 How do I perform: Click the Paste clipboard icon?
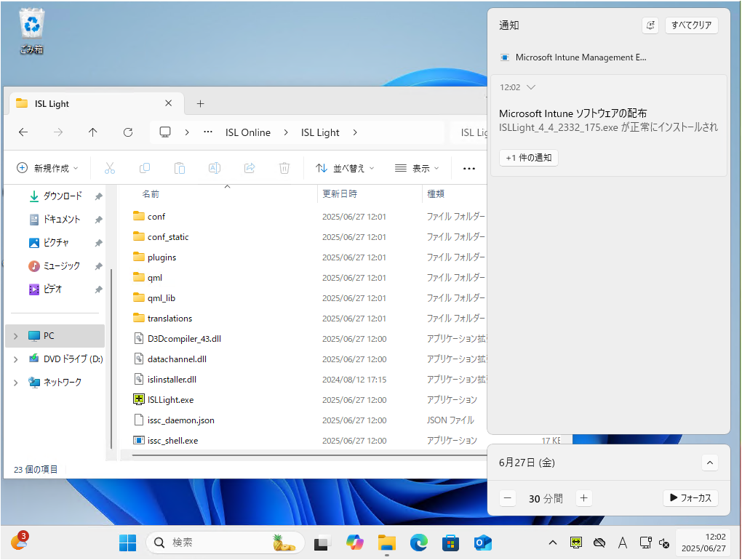click(x=180, y=168)
